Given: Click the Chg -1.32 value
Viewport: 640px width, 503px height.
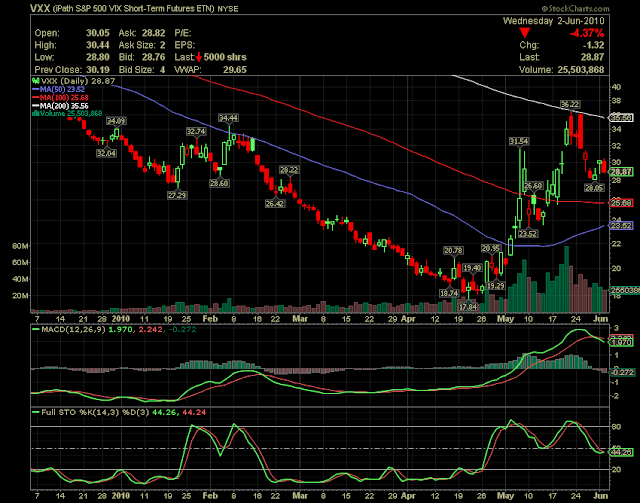Looking at the screenshot, I should pos(593,45).
